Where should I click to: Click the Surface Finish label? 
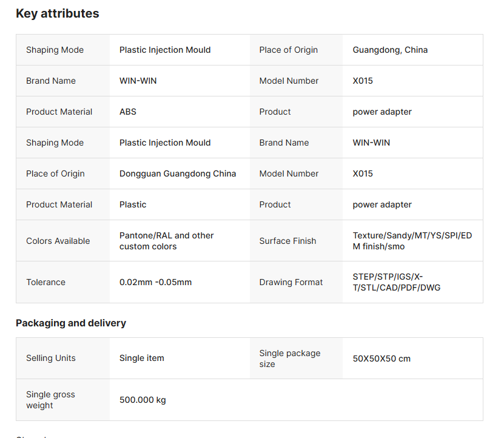(287, 241)
